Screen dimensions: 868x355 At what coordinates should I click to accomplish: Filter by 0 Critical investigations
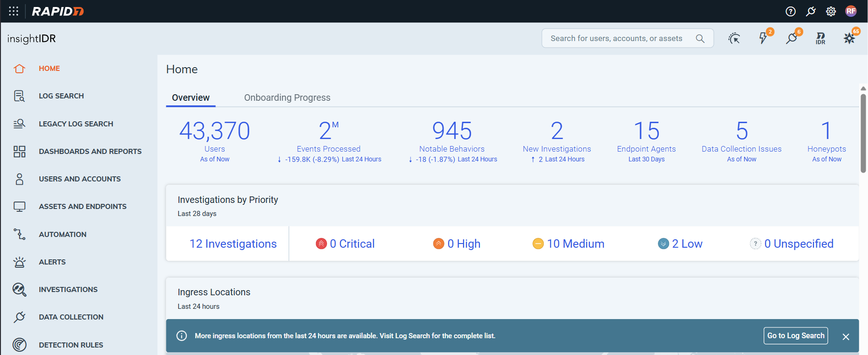pyautogui.click(x=345, y=244)
